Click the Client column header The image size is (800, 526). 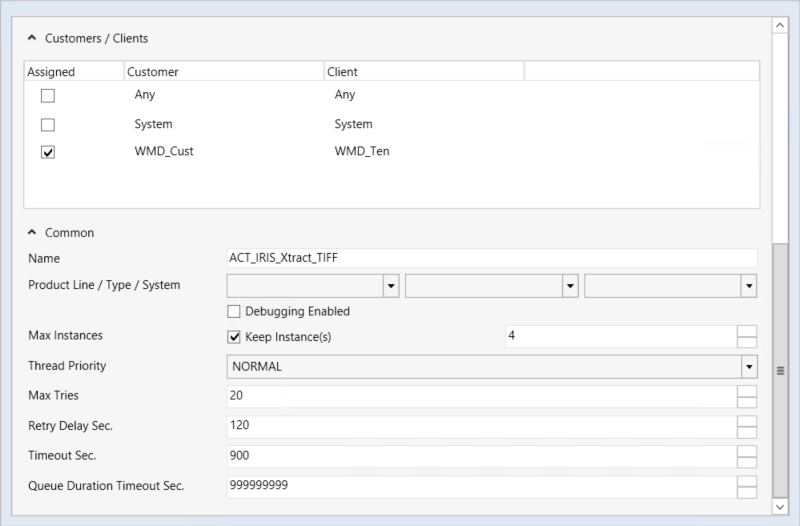[x=423, y=72]
